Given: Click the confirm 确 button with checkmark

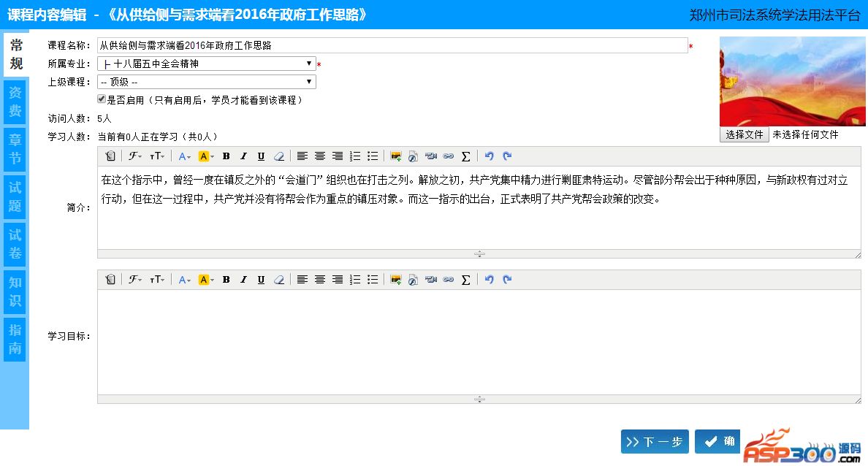Looking at the screenshot, I should pyautogui.click(x=717, y=442).
